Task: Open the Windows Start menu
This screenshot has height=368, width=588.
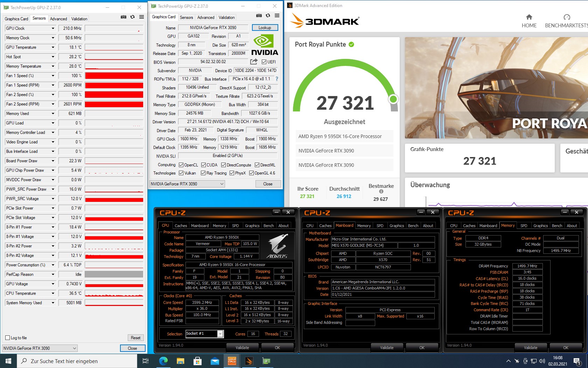Action: click(x=8, y=361)
